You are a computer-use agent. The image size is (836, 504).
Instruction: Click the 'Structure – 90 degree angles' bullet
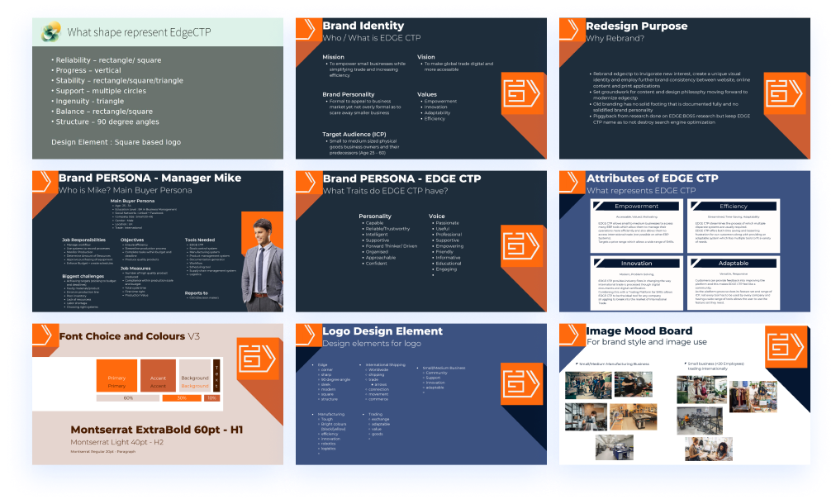106,121
